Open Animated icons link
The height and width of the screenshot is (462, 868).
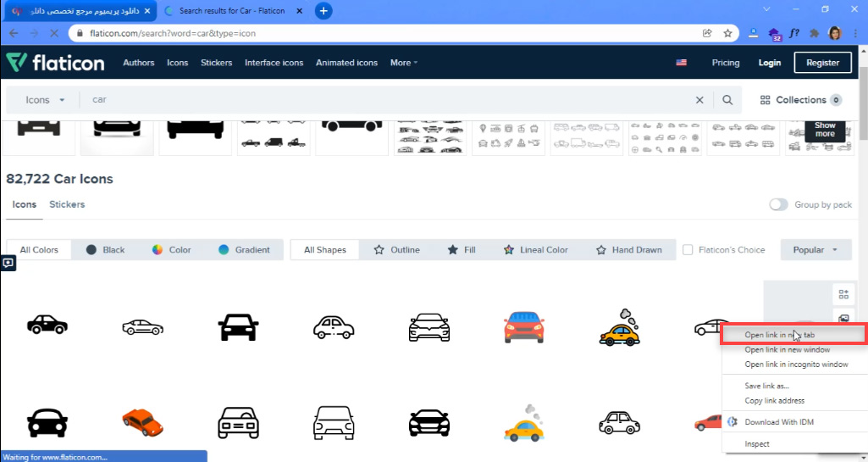point(346,63)
